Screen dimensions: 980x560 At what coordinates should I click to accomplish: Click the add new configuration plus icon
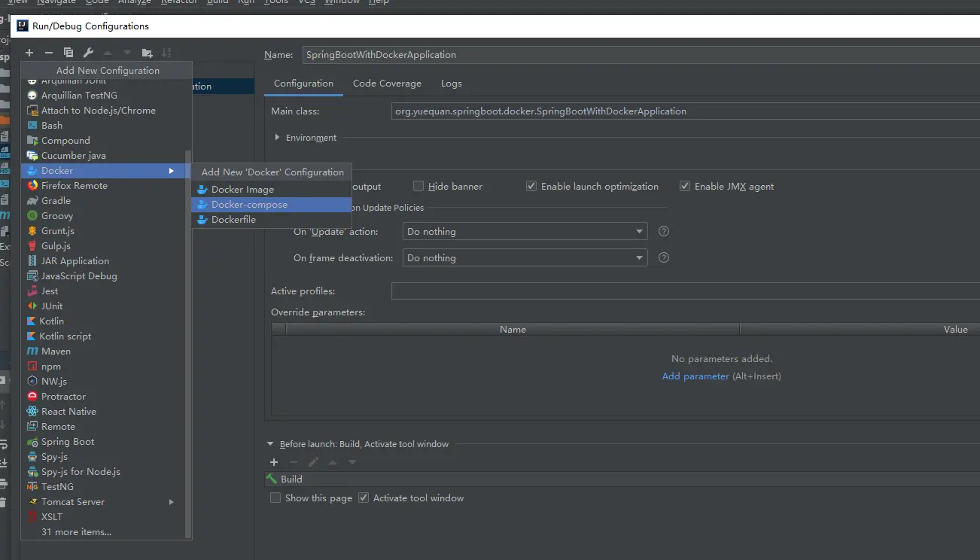tap(29, 53)
